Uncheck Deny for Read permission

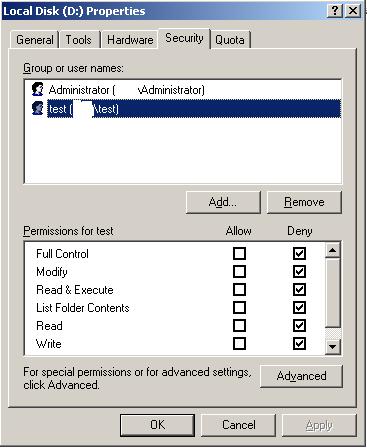(299, 325)
